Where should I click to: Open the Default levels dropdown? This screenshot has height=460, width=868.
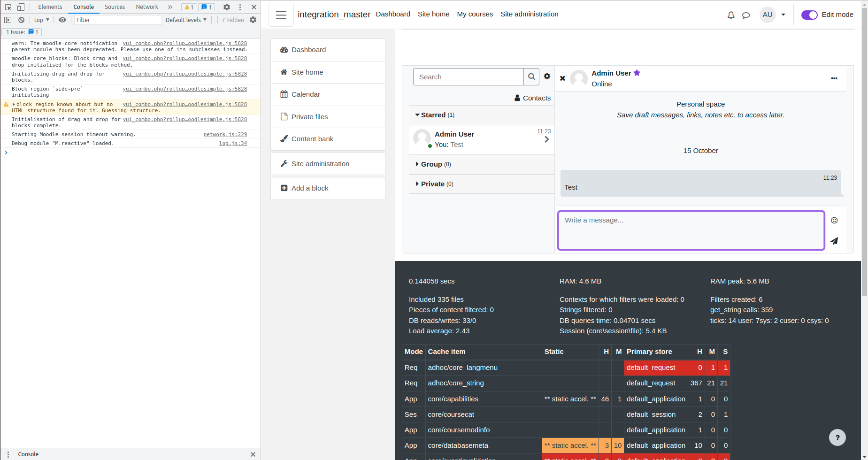pos(186,20)
